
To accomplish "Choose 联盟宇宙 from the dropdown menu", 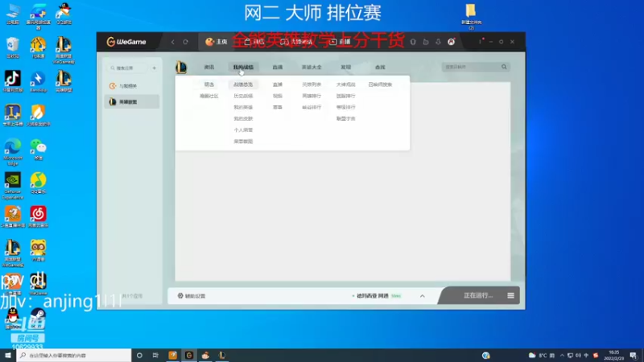I will pyautogui.click(x=346, y=118).
